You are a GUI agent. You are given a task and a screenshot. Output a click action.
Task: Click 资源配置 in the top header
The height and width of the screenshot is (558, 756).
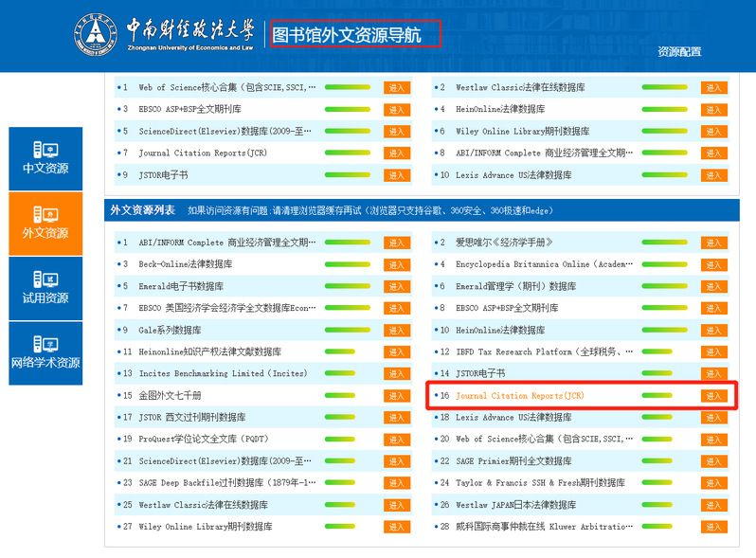[x=679, y=52]
